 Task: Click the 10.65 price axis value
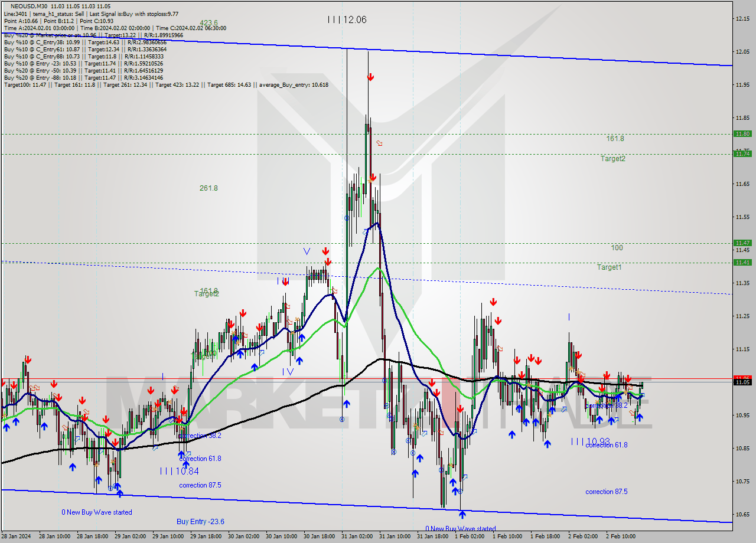tap(742, 515)
